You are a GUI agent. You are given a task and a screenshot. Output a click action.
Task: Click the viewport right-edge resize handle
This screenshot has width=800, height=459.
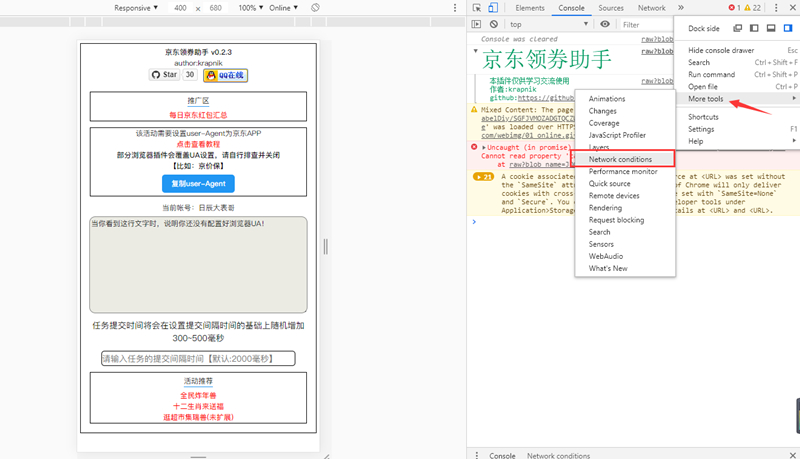326,247
